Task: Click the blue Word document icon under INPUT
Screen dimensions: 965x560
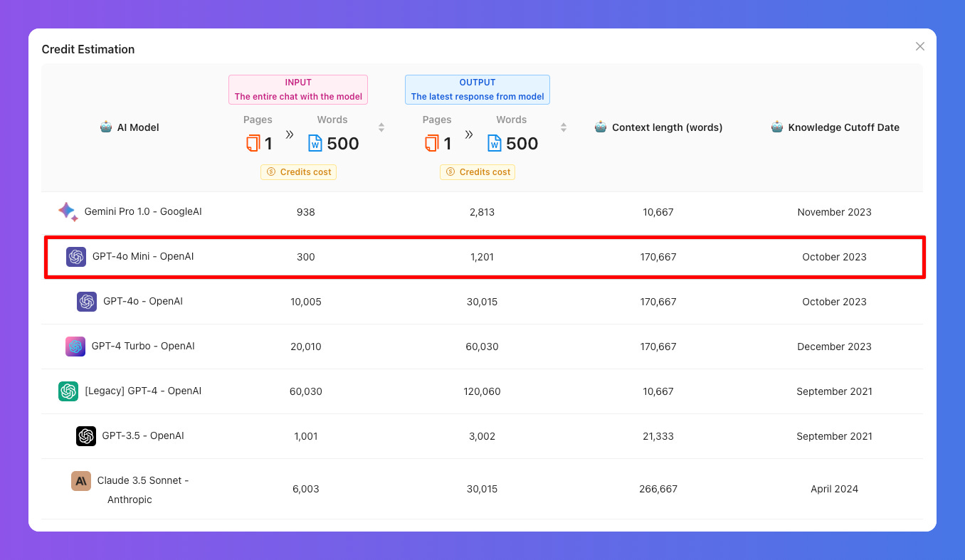Action: (x=315, y=144)
